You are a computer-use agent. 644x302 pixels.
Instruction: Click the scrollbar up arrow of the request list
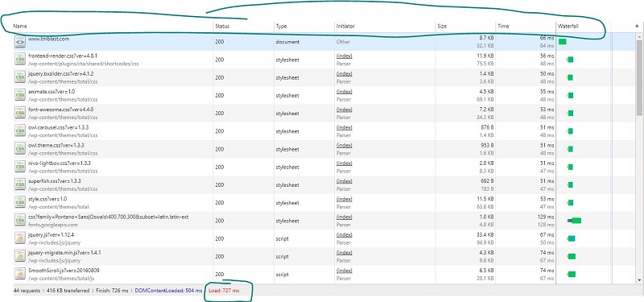pyautogui.click(x=639, y=36)
